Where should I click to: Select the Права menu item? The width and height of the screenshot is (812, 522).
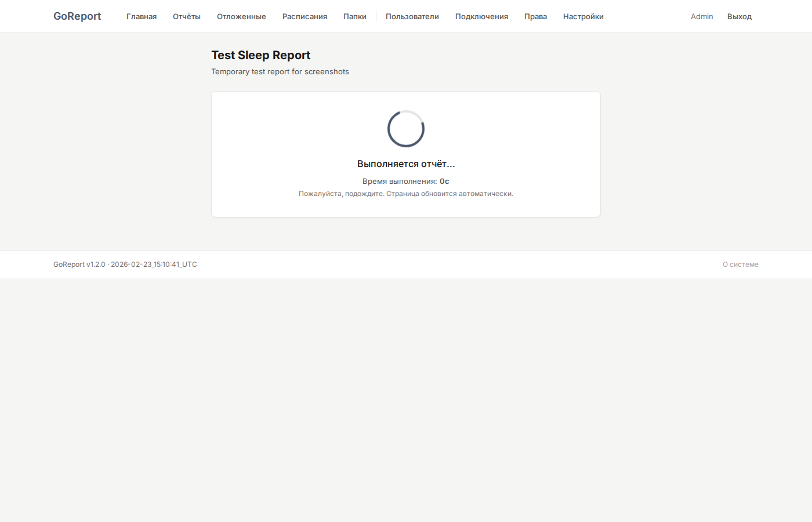[535, 16]
